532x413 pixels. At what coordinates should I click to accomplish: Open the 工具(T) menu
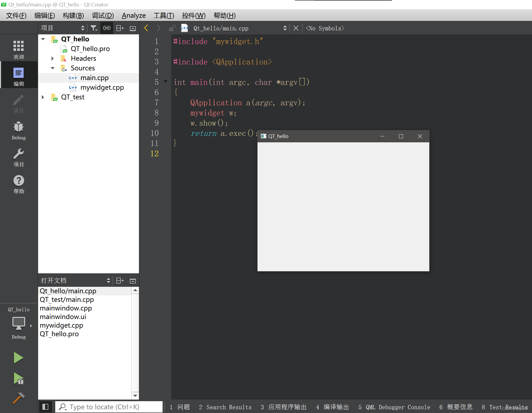[164, 16]
